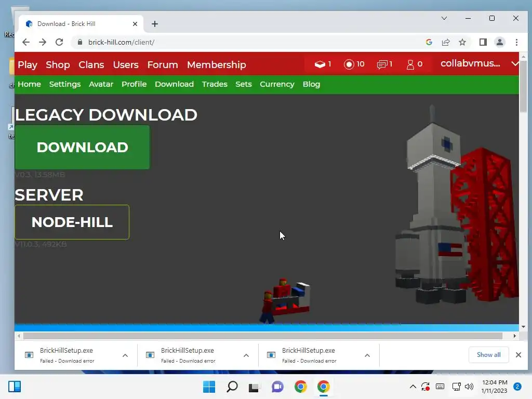Close the downloads bar
The height and width of the screenshot is (399, 532).
[x=518, y=355]
